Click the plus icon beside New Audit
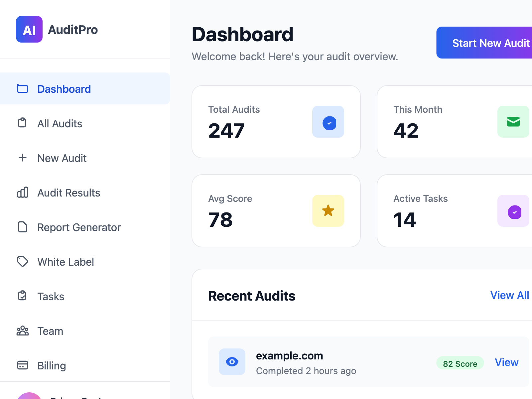This screenshot has width=532, height=399. coord(23,158)
